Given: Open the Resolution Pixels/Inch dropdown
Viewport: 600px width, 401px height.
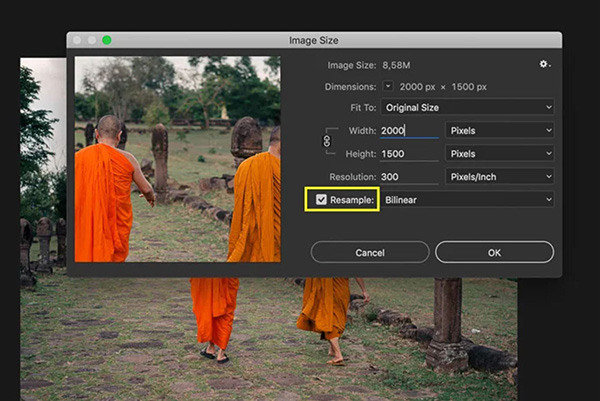Looking at the screenshot, I should pos(499,176).
